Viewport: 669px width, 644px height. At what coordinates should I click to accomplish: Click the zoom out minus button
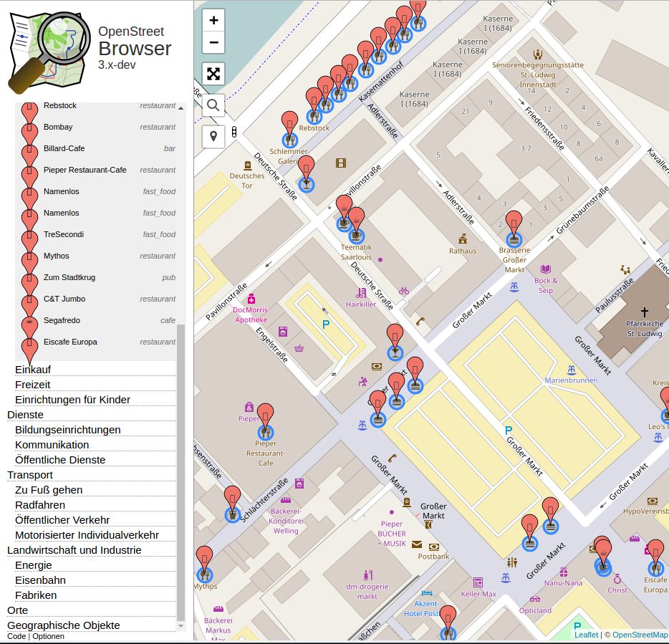pyautogui.click(x=213, y=42)
